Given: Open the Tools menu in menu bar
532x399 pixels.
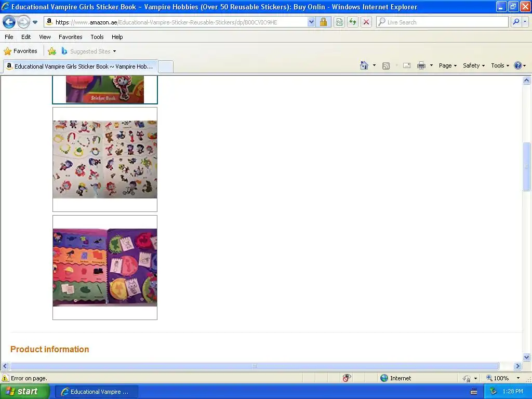Looking at the screenshot, I should tap(97, 37).
